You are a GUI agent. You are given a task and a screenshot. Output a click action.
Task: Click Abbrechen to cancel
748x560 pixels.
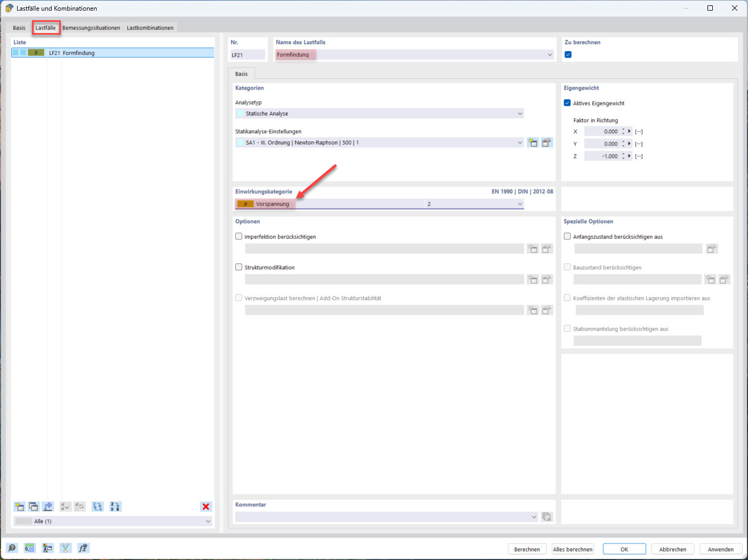[673, 549]
